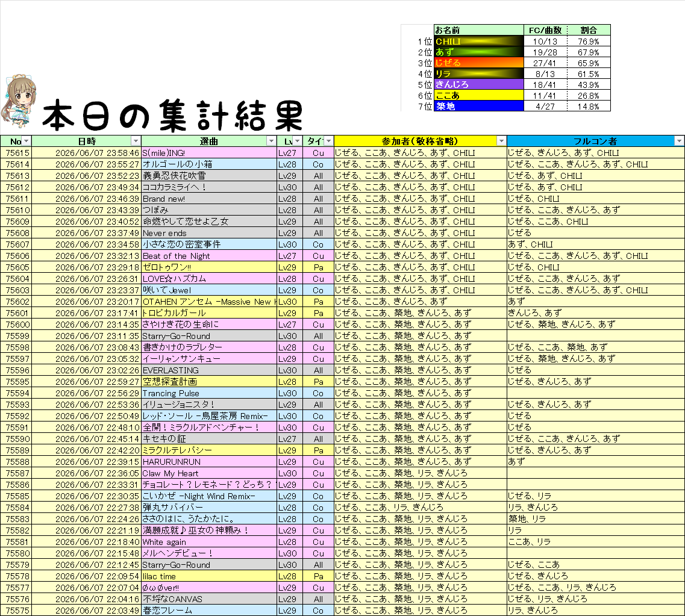
Task: Select the song cell EVERLASTING
Action: 209,370
